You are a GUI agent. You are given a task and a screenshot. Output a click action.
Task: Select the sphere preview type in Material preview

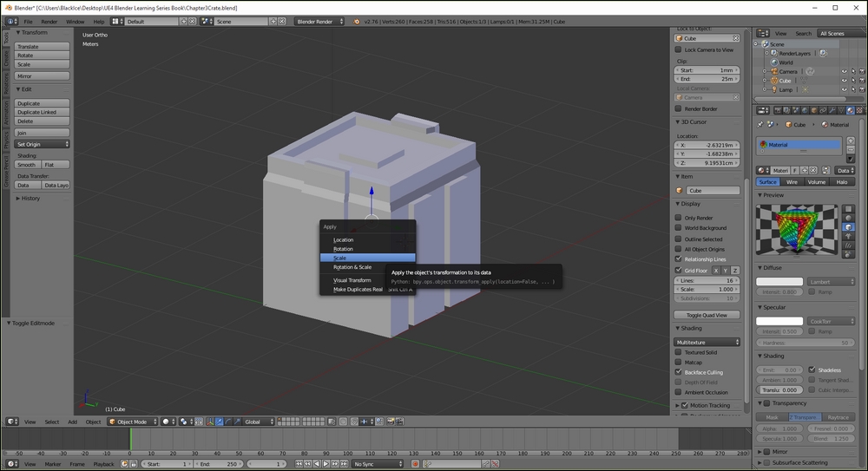pos(848,218)
